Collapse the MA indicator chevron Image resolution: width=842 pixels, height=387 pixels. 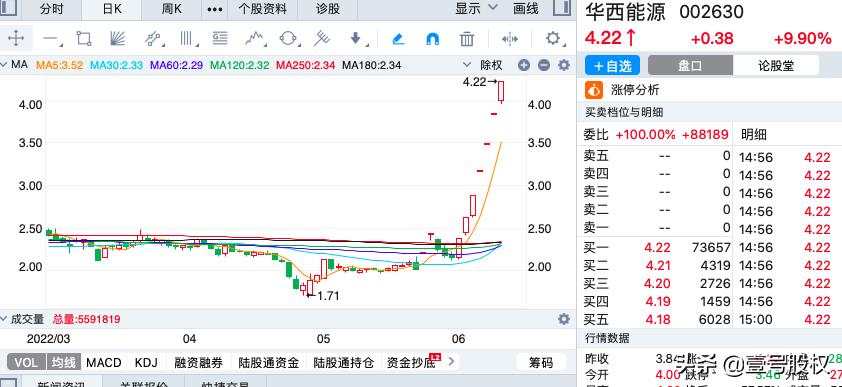[4, 65]
